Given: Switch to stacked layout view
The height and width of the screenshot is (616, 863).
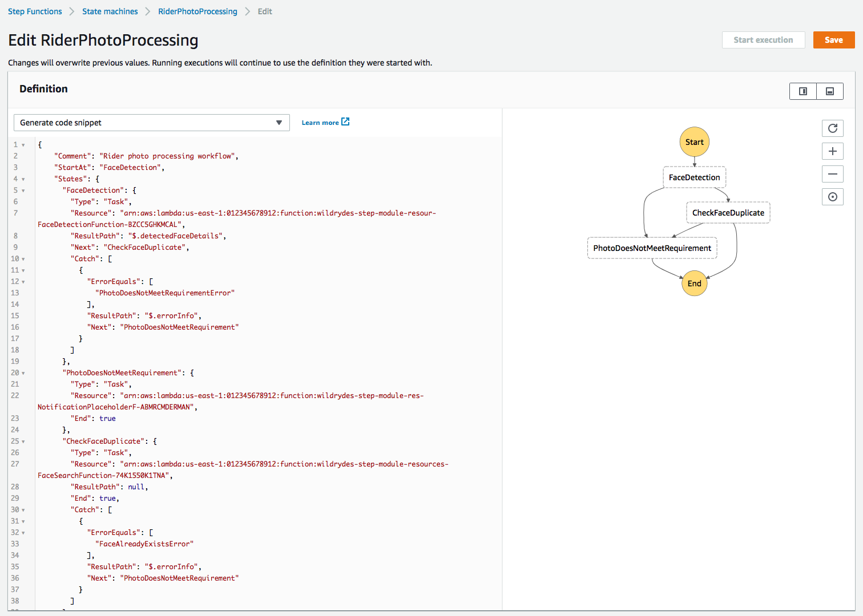Looking at the screenshot, I should [830, 91].
